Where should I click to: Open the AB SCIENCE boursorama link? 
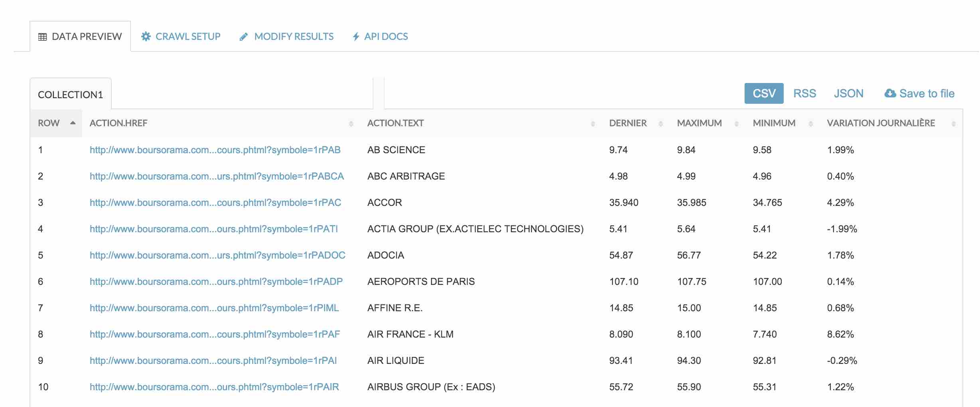215,150
